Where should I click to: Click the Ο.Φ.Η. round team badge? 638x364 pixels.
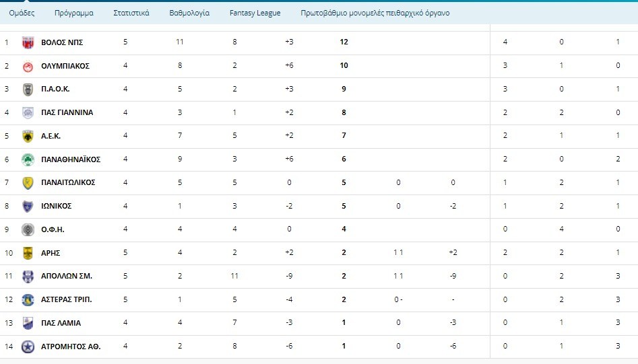(28, 229)
